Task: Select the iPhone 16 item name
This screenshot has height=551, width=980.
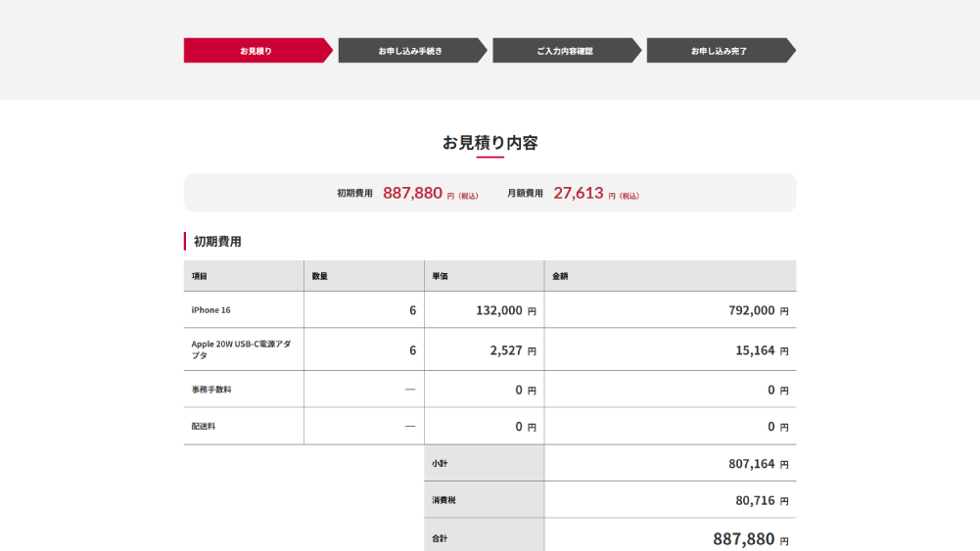Action: (211, 310)
